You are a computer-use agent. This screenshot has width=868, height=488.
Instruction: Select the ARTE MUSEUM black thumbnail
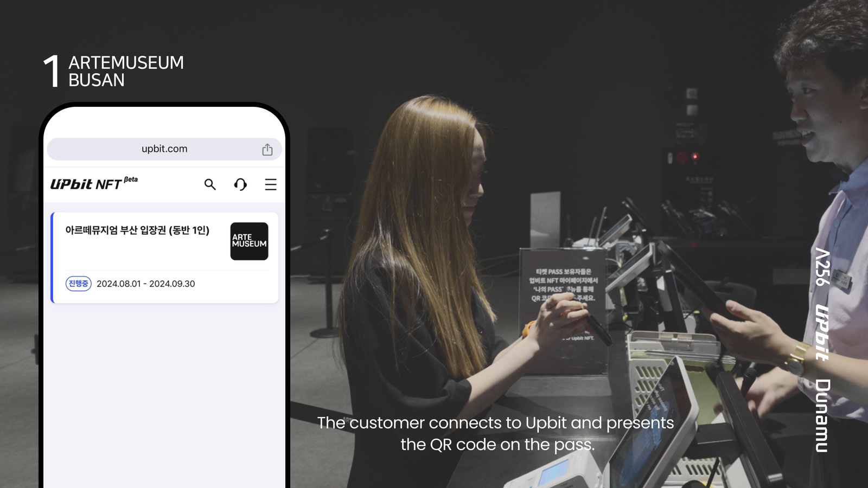pos(249,241)
